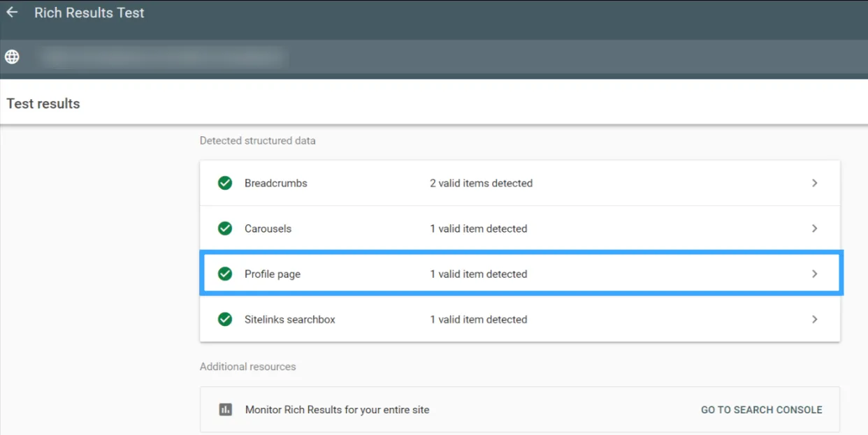Viewport: 868px width, 435px height.
Task: Click the green checkmark for Profile page
Action: coord(225,274)
